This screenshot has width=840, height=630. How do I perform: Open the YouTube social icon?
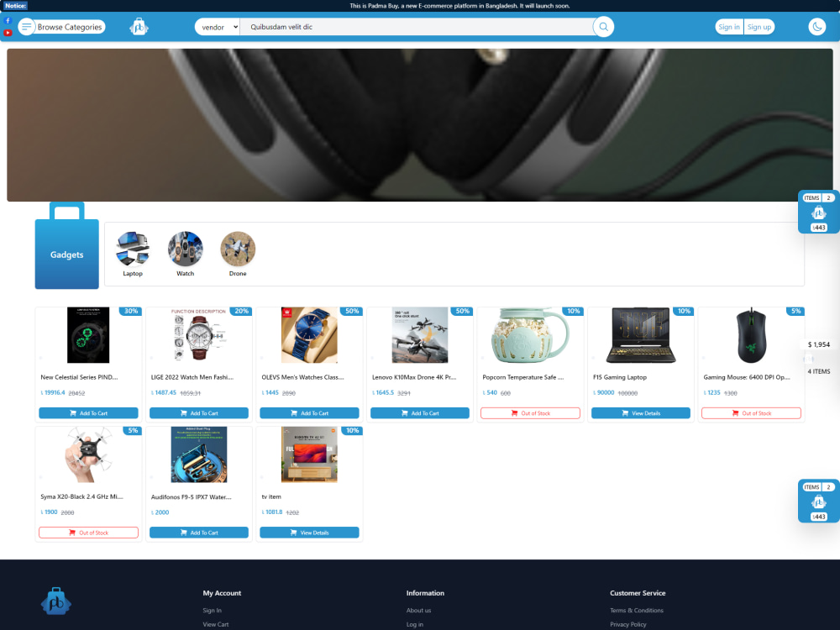pyautogui.click(x=8, y=33)
